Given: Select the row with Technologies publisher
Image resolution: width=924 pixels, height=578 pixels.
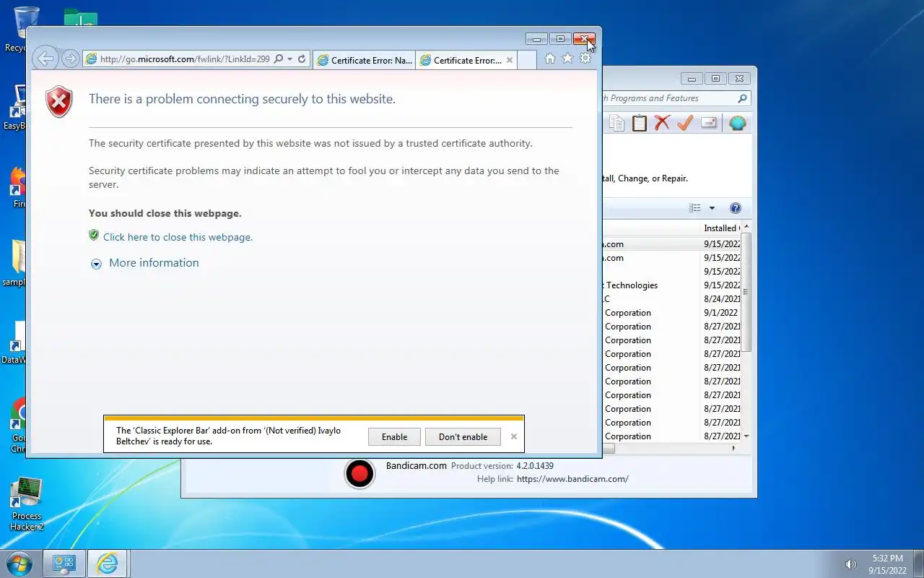Looking at the screenshot, I should point(671,285).
